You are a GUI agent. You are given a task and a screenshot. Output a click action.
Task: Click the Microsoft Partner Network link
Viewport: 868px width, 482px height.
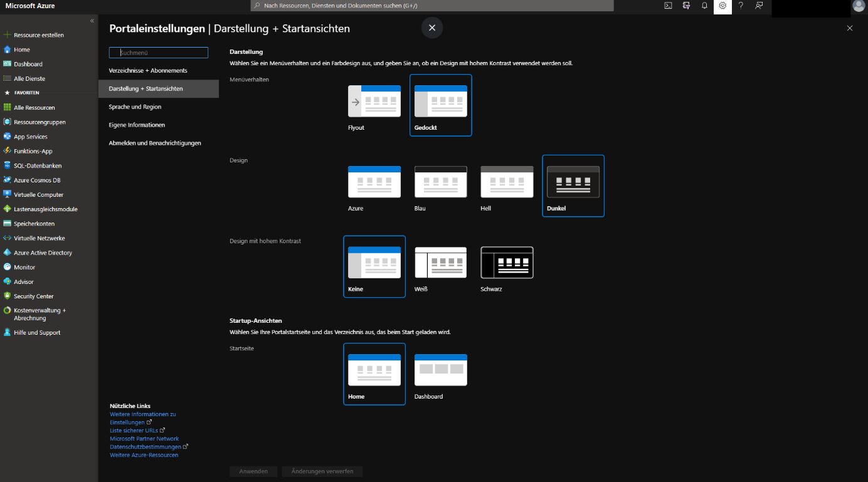point(144,439)
